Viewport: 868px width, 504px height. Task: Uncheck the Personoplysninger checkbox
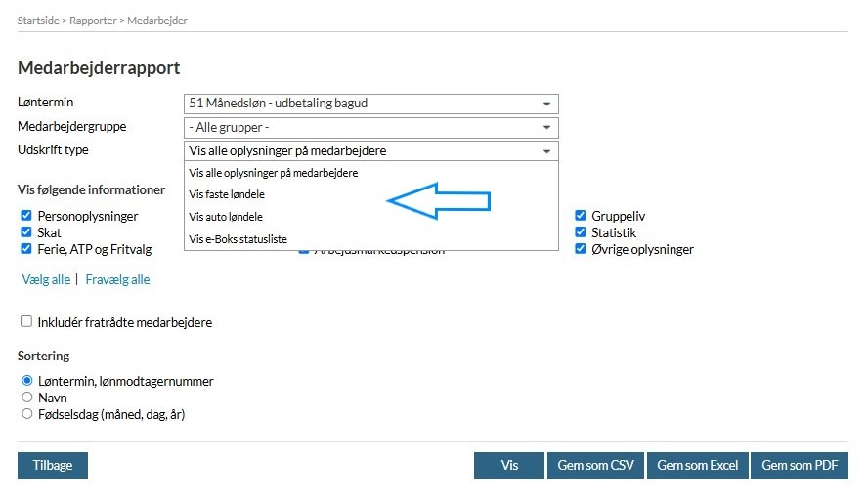pos(27,217)
